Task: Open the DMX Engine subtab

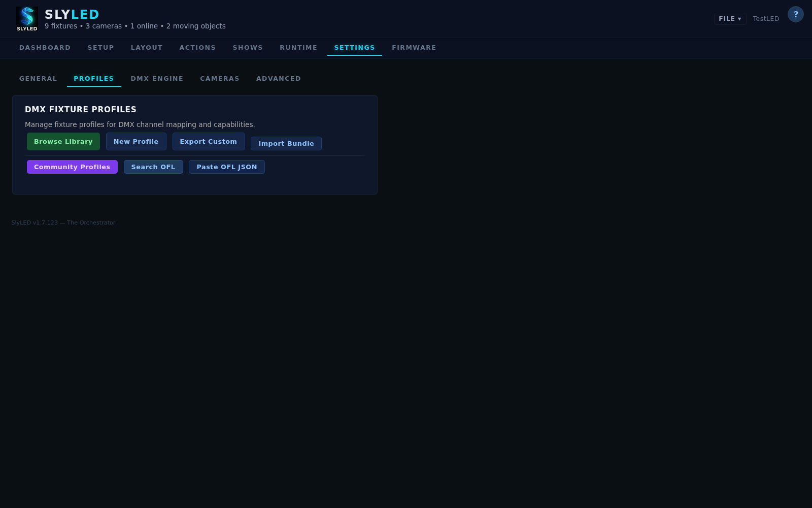Action: (157, 79)
